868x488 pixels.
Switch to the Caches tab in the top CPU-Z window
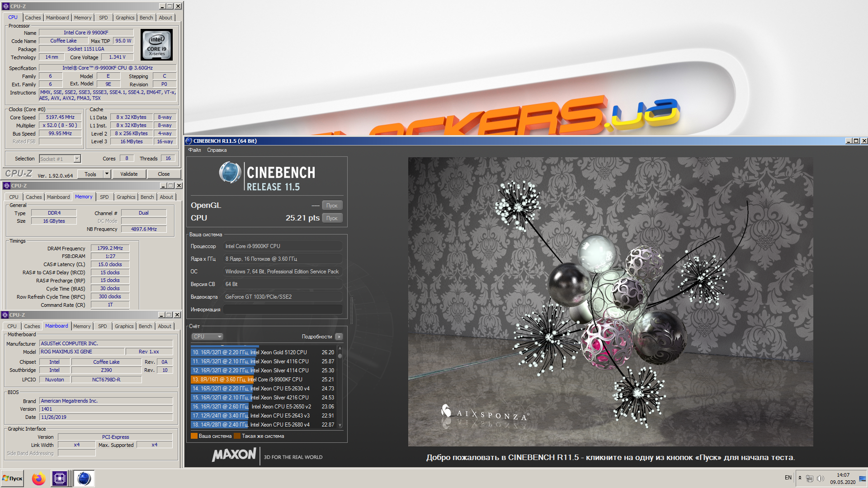pos(33,18)
